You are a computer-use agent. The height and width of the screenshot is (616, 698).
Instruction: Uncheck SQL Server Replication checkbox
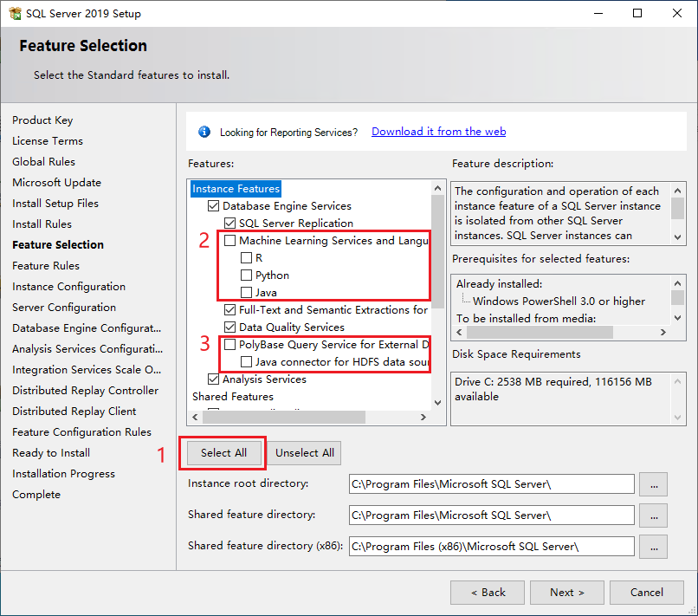click(x=229, y=224)
